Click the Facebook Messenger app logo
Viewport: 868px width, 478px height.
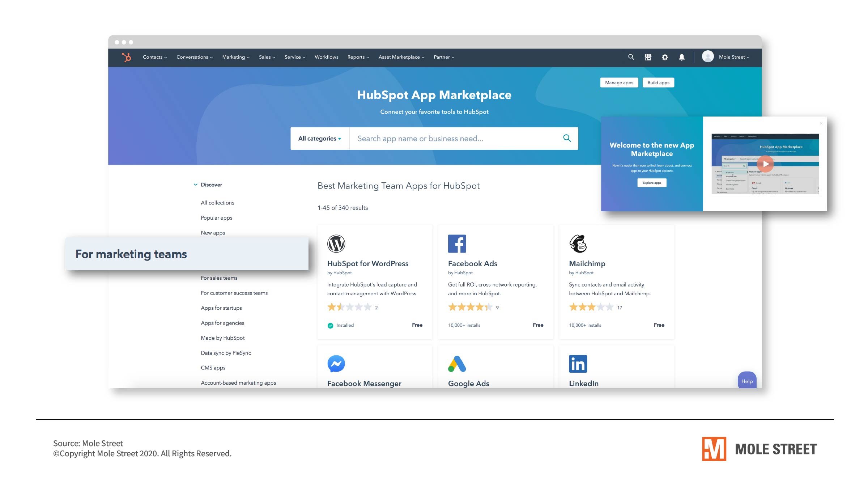pyautogui.click(x=336, y=364)
